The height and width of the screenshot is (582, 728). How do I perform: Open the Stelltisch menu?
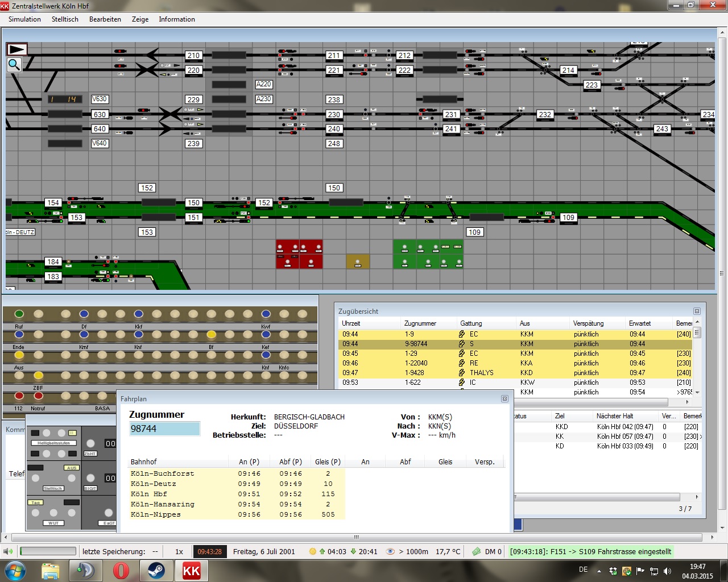pos(65,19)
